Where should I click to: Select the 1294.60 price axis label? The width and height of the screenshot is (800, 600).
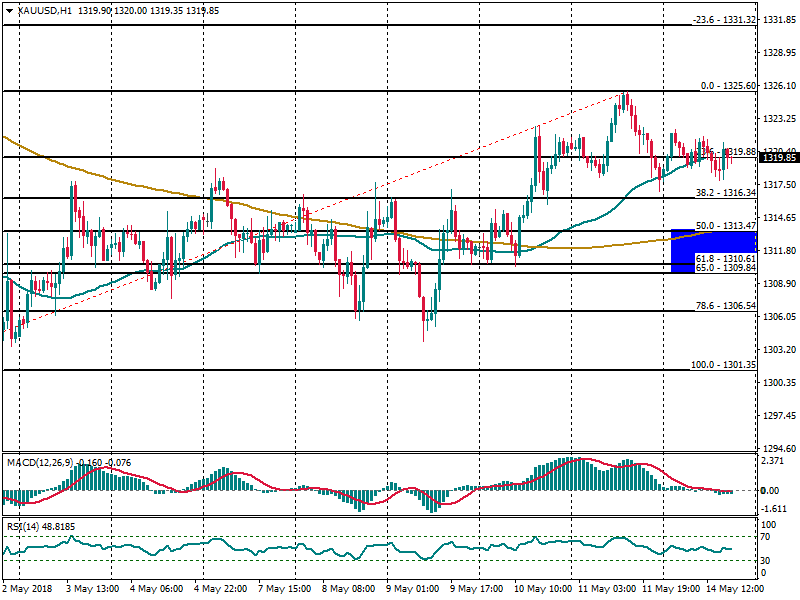point(777,449)
